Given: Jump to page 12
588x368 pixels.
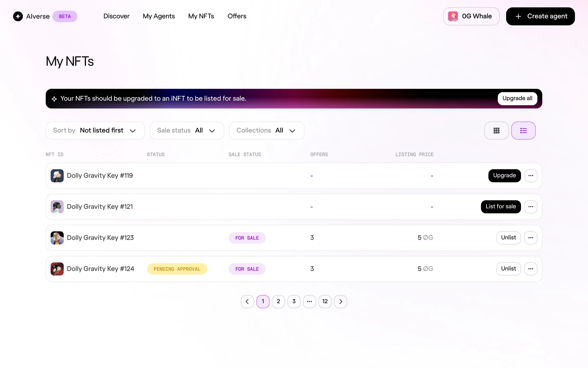Looking at the screenshot, I should click(325, 302).
